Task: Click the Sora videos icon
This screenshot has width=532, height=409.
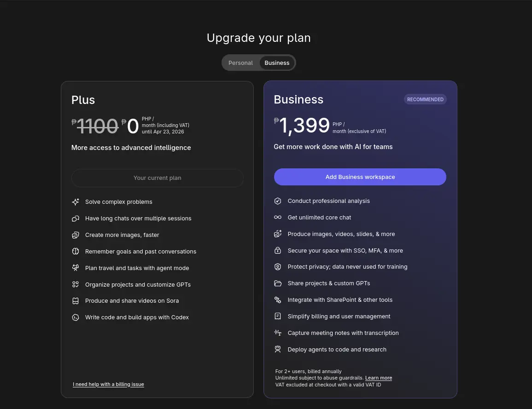Action: pos(76,301)
